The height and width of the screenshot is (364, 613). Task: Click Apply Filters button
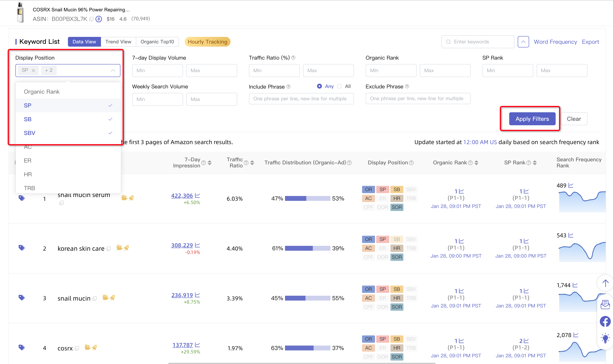[532, 119]
